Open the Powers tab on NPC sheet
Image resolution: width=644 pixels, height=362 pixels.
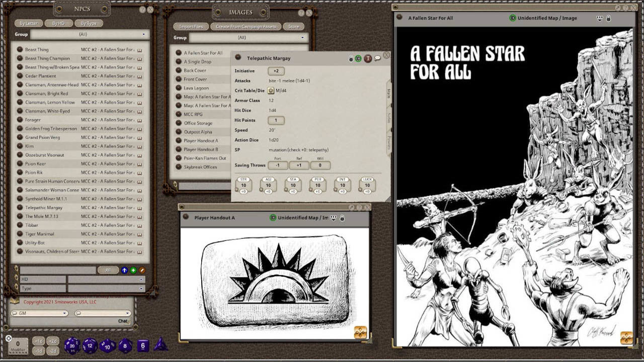tap(388, 143)
